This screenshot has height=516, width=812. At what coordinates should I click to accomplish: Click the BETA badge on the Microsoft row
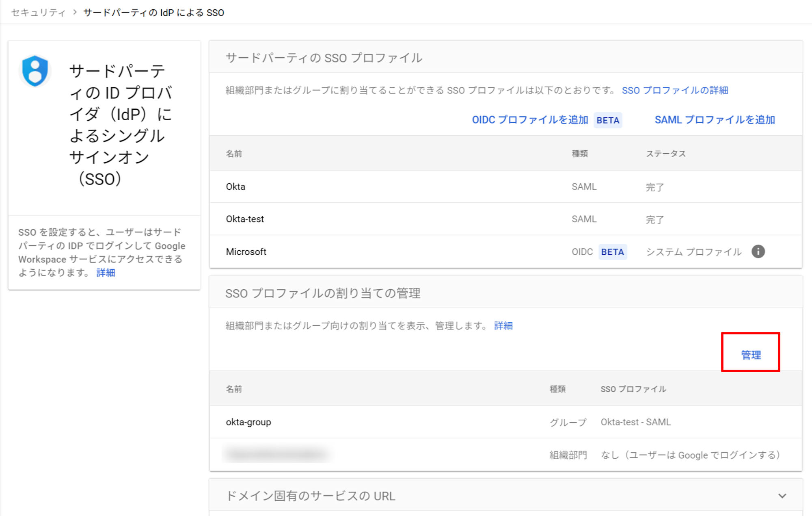point(613,252)
